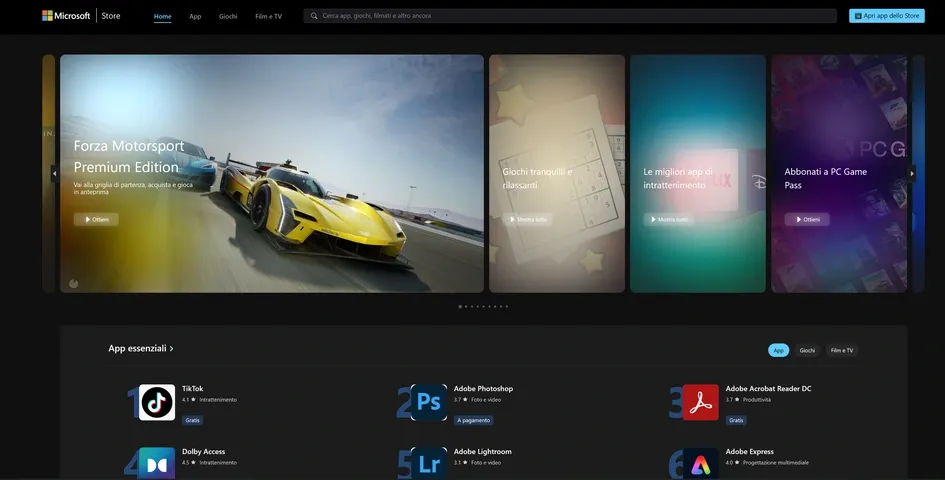Select the Home tab
The image size is (945, 480).
(163, 16)
